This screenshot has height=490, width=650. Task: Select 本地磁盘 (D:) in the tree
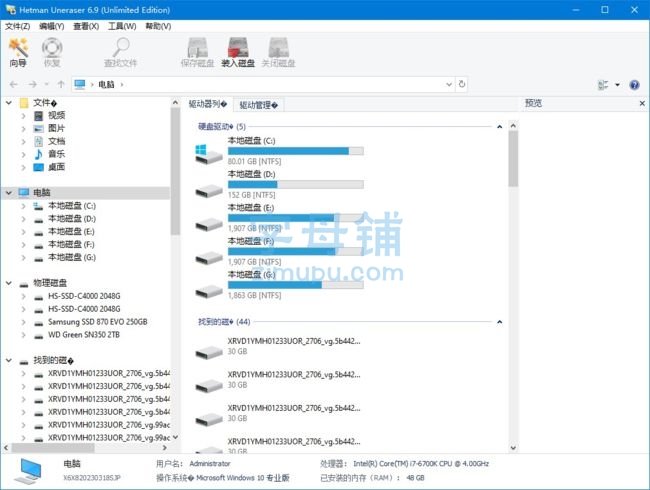(x=72, y=219)
